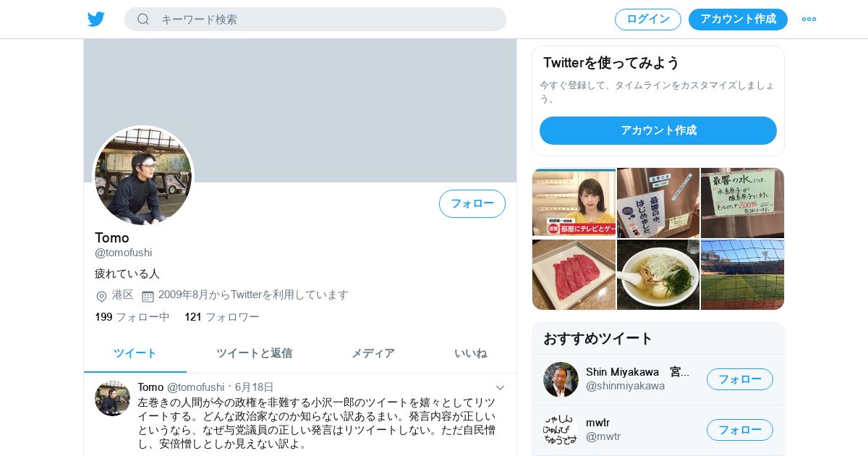
Task: Switch to the ツイートと返信 tab
Action: coord(254,353)
